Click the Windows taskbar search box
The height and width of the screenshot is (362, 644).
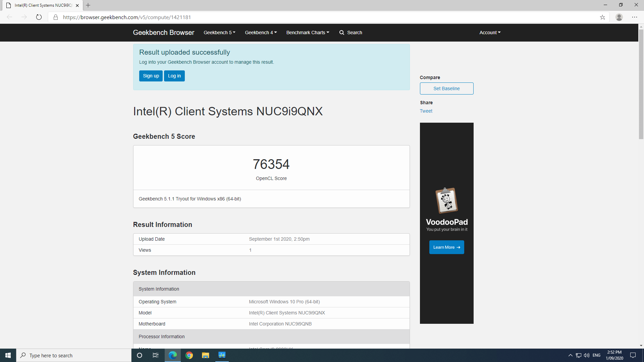click(x=74, y=355)
